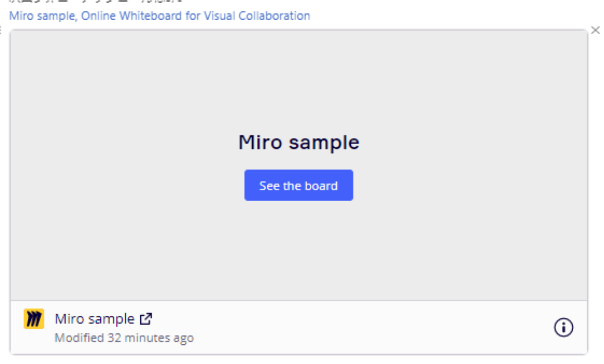This screenshot has height=364, width=604.
Task: Select the Modified 32 minutes ago text
Action: tap(124, 338)
